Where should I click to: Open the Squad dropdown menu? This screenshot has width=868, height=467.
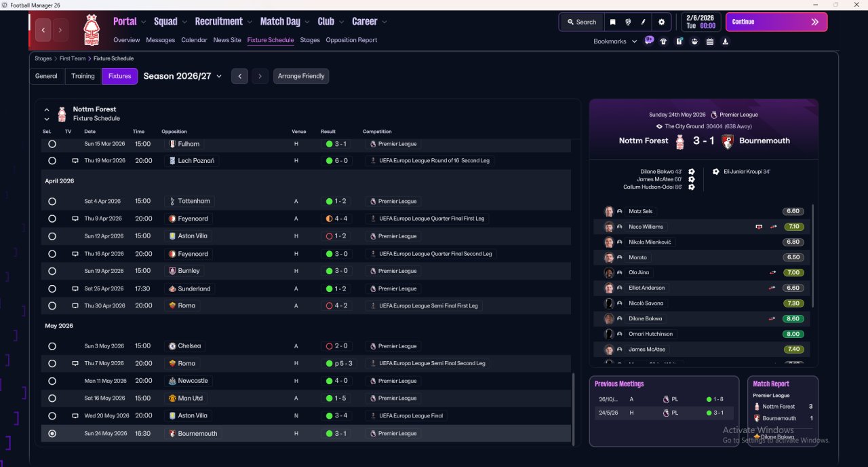pyautogui.click(x=170, y=22)
